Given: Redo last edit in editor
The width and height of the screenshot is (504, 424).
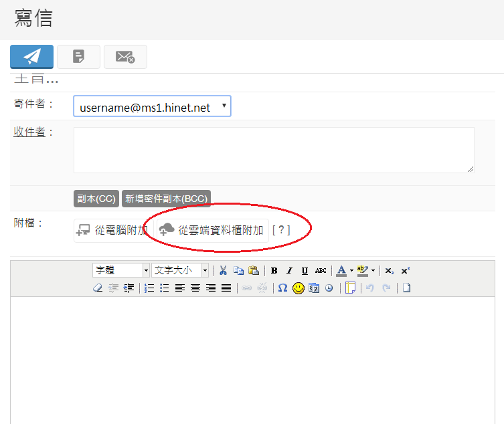Looking at the screenshot, I should pyautogui.click(x=386, y=288).
